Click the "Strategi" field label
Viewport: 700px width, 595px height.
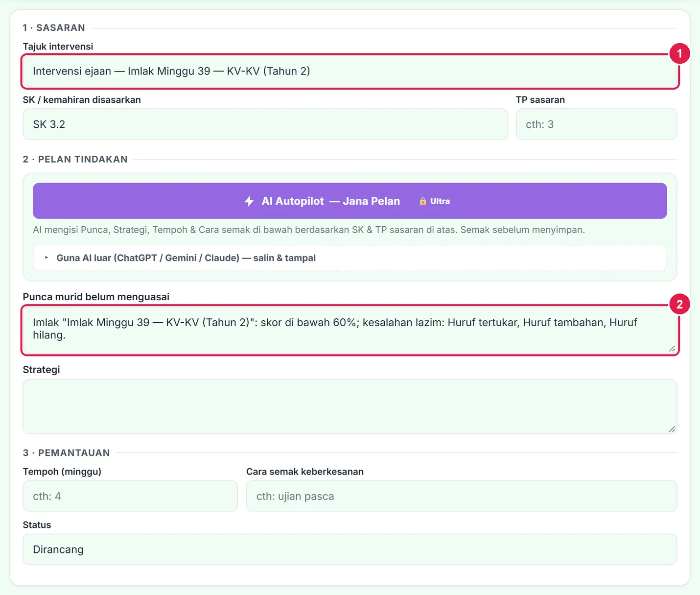pos(42,370)
